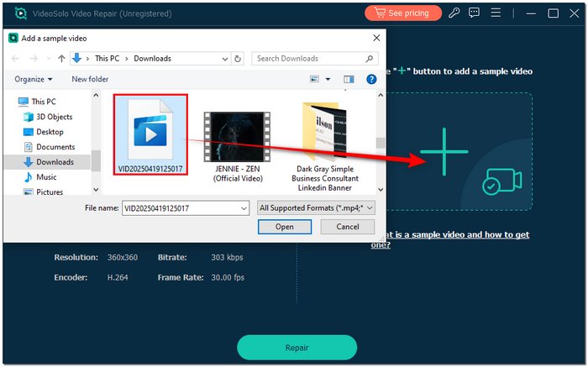
Task: Start repair with the Repair button
Action: click(297, 348)
